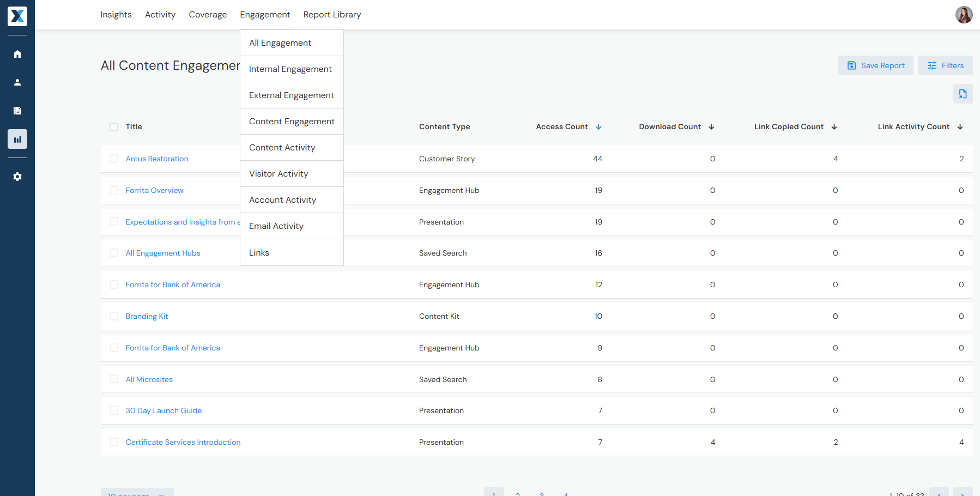
Task: Select the All Microsites row checkbox
Action: pos(114,379)
